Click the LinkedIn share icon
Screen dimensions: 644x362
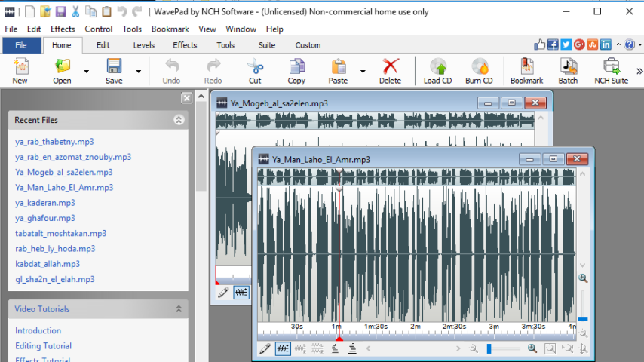pos(606,44)
